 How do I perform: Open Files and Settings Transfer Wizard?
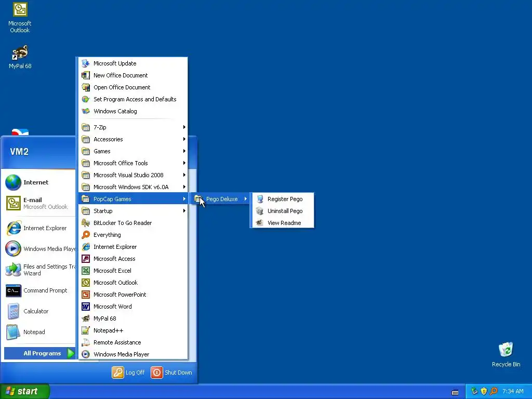coord(39,270)
